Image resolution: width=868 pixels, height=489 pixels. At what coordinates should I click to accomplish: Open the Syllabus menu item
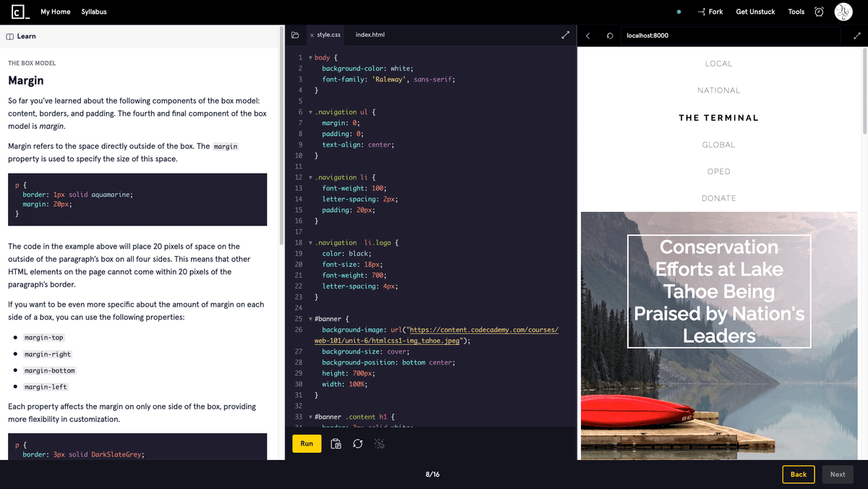click(x=94, y=12)
